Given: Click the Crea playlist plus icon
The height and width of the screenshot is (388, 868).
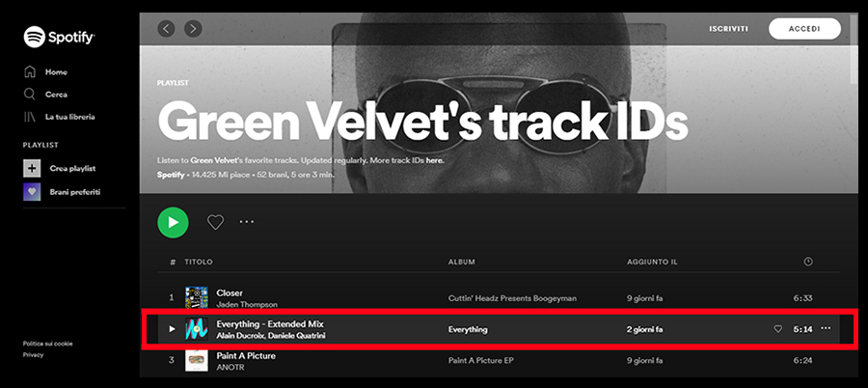Looking at the screenshot, I should click(x=32, y=168).
